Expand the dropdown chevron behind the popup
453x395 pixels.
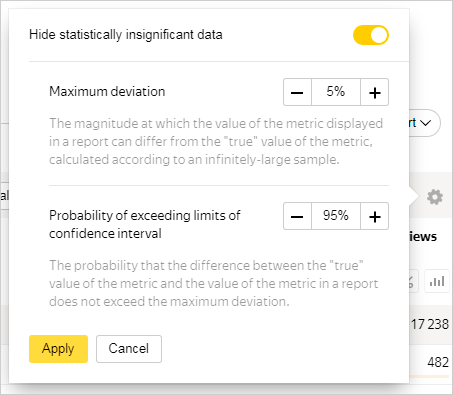425,123
